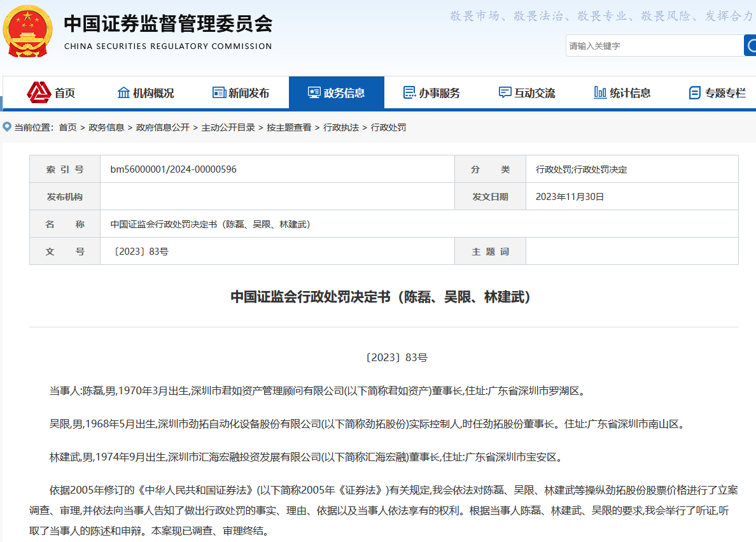
Task: Click the building icon beside 机构概况
Action: click(x=123, y=92)
